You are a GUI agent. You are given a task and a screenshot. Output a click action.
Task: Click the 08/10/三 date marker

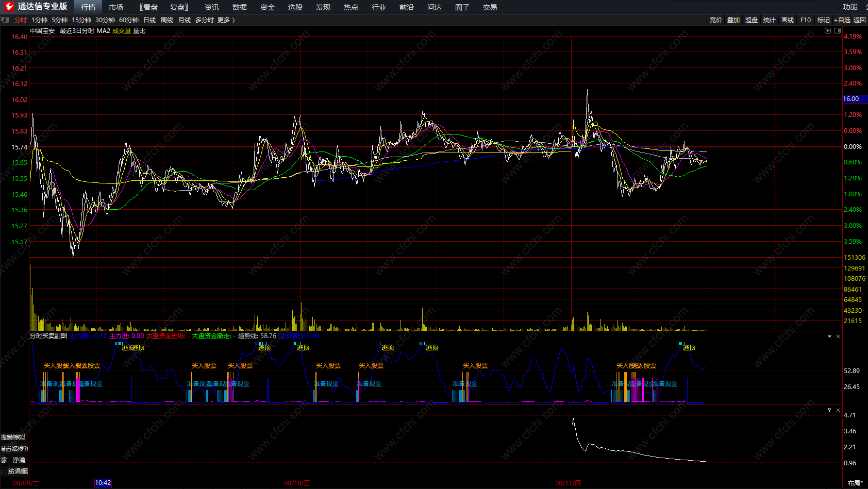pyautogui.click(x=297, y=483)
